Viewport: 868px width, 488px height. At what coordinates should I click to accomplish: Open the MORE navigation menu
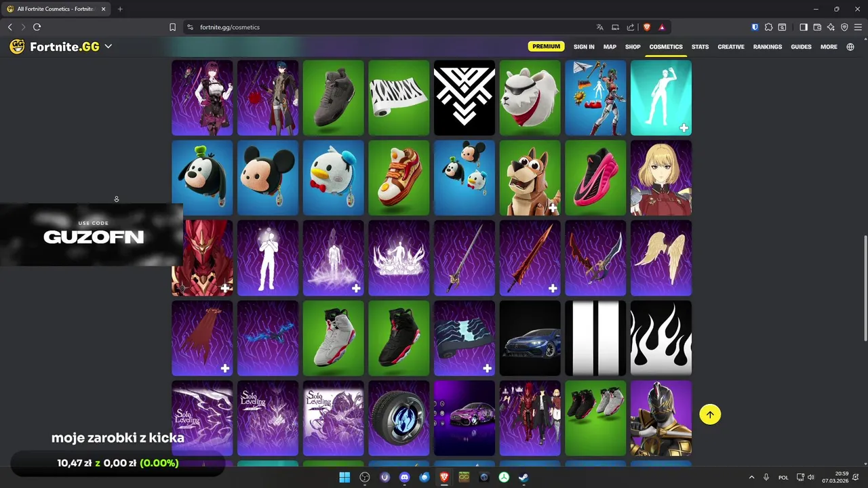pos(829,47)
